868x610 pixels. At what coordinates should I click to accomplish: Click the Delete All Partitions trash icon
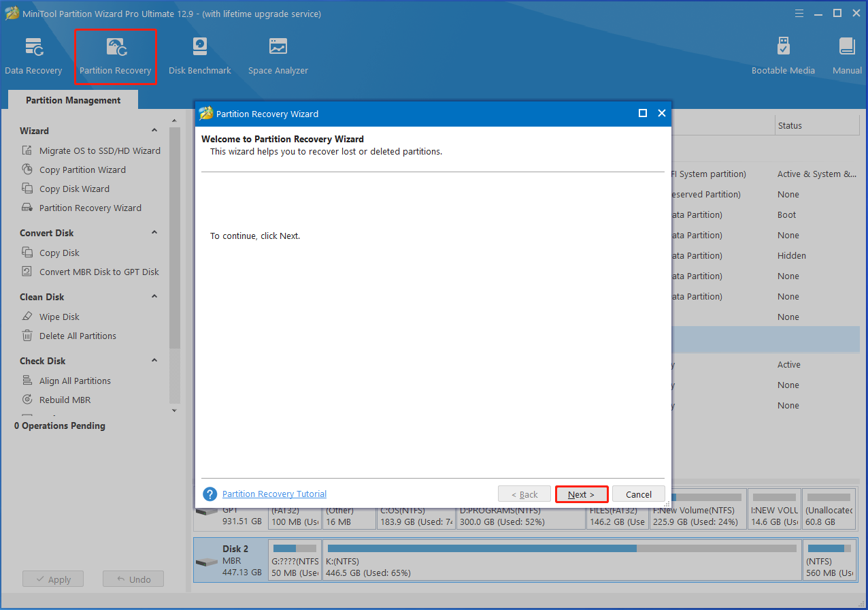(x=27, y=336)
